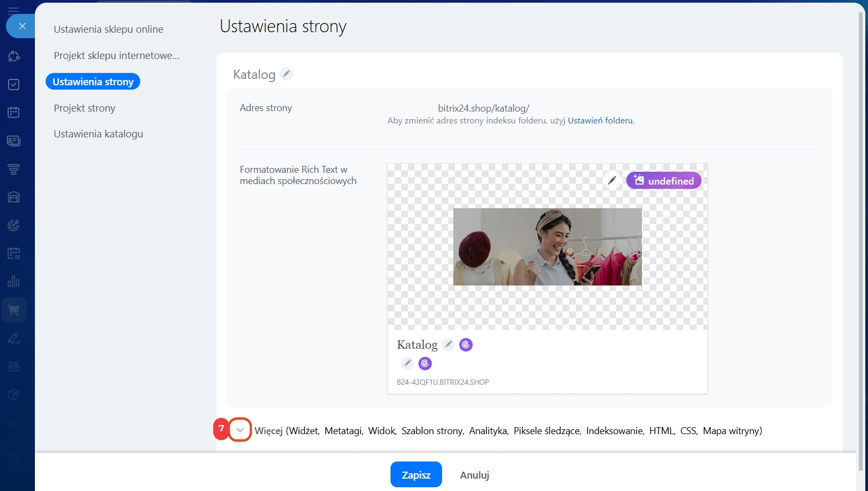868x491 pixels.
Task: Click the shopping cart icon in sidebar
Action: (14, 310)
